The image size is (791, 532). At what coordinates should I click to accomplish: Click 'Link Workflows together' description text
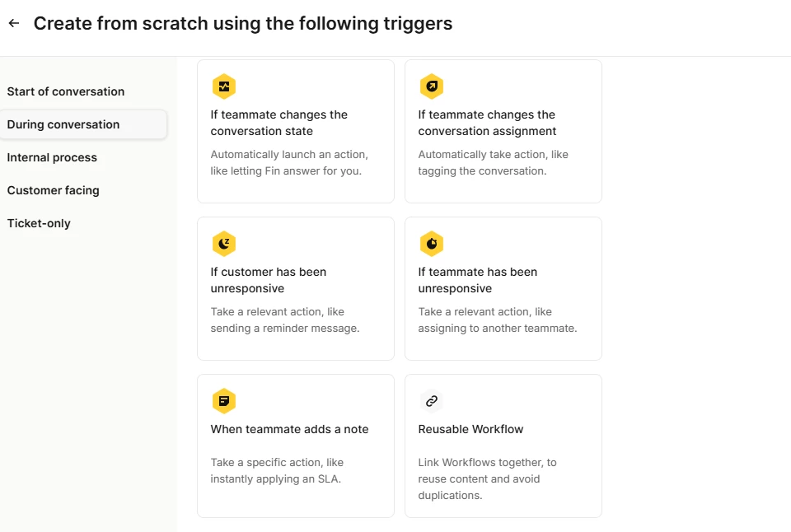482,462
